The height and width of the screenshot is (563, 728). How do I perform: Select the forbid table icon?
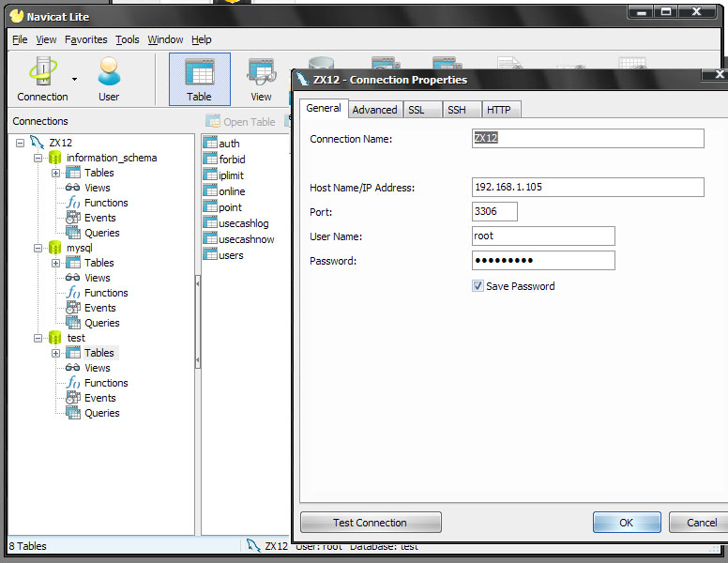[210, 159]
